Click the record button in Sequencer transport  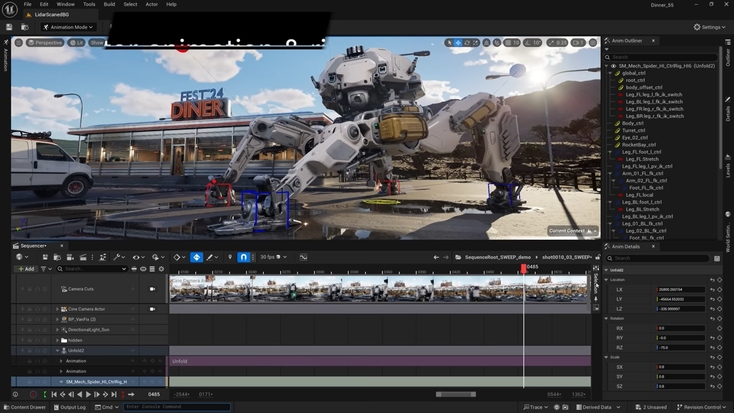33,395
